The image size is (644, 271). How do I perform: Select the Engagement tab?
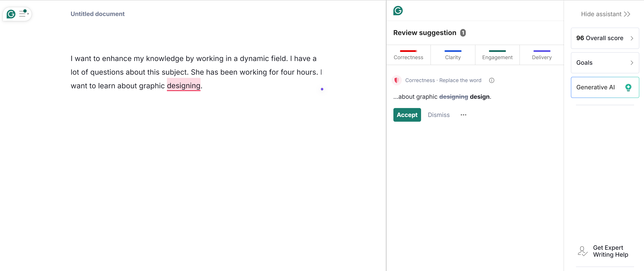click(497, 55)
